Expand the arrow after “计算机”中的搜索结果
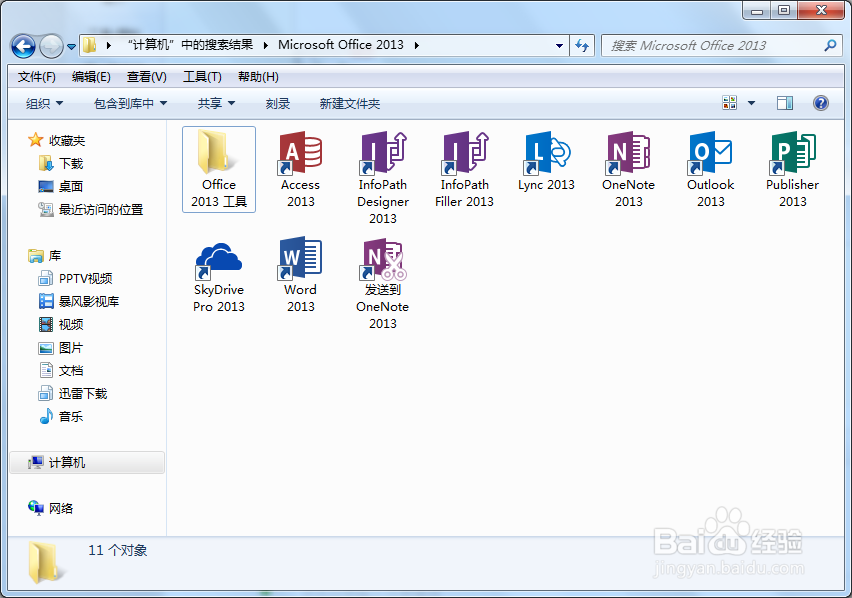The width and height of the screenshot is (852, 598). click(x=266, y=45)
